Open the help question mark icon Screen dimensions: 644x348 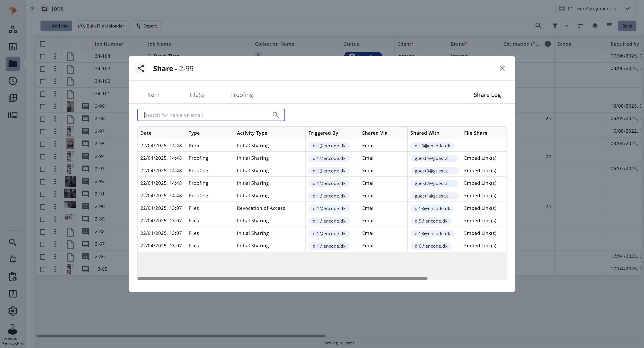[x=13, y=294]
